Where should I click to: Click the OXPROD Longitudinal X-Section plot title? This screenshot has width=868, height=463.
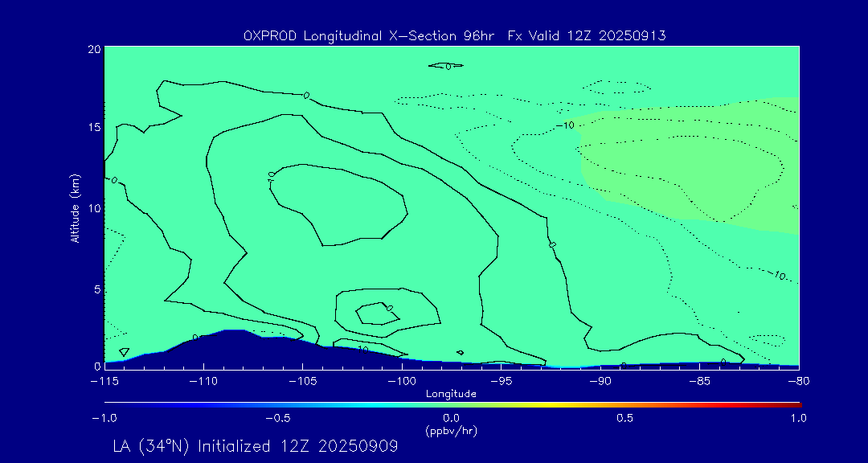[453, 36]
